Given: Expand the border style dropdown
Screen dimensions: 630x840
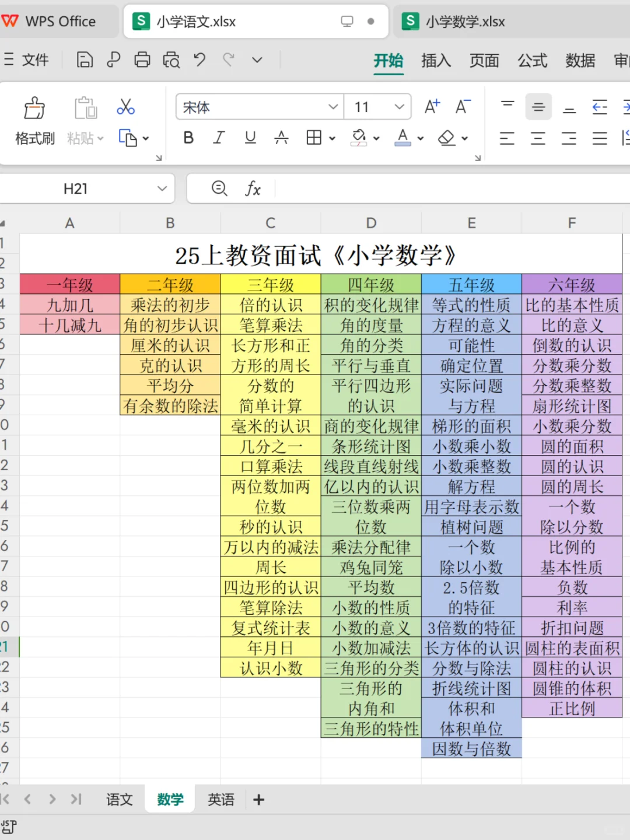Looking at the screenshot, I should point(330,138).
